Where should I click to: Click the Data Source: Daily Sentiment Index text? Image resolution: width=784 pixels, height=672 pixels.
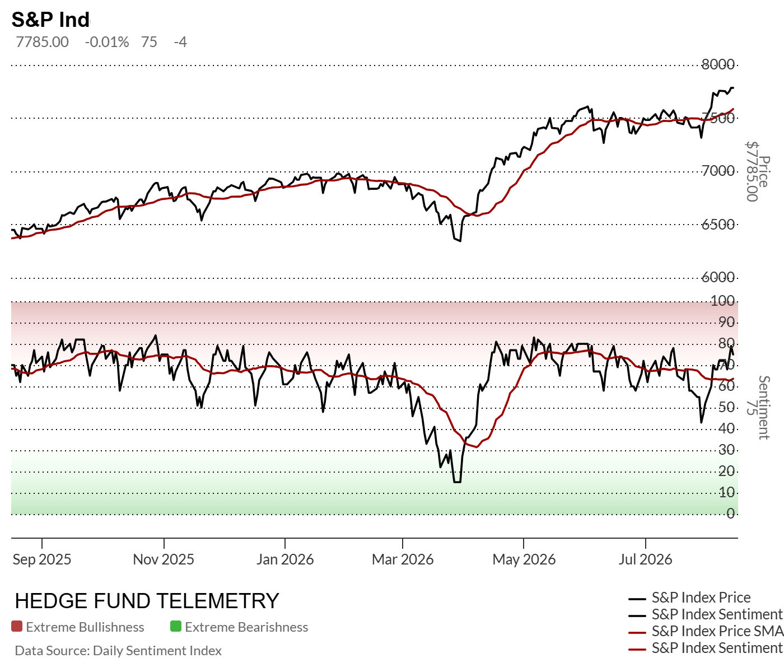tap(118, 651)
